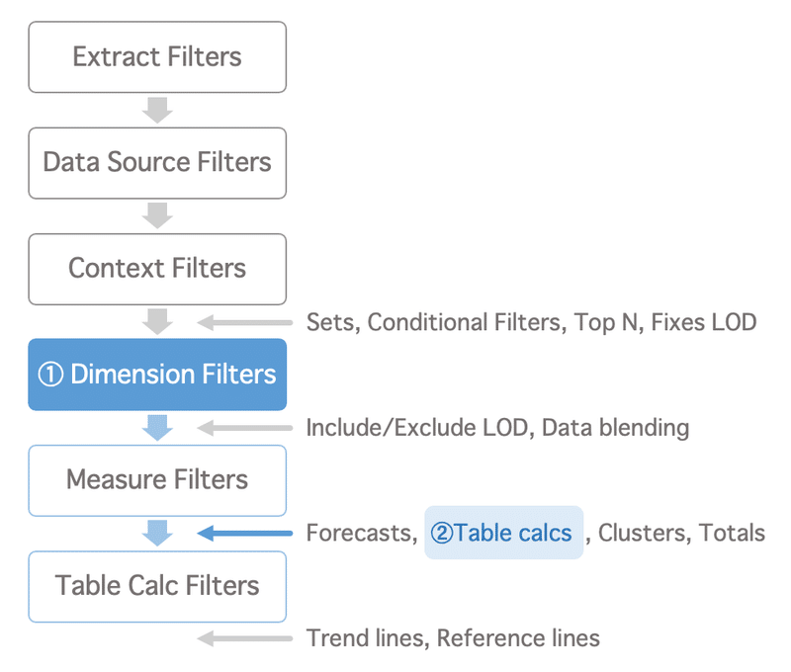This screenshot has height=672, width=791.
Task: Select the Data Source Filters box
Action: 157,163
